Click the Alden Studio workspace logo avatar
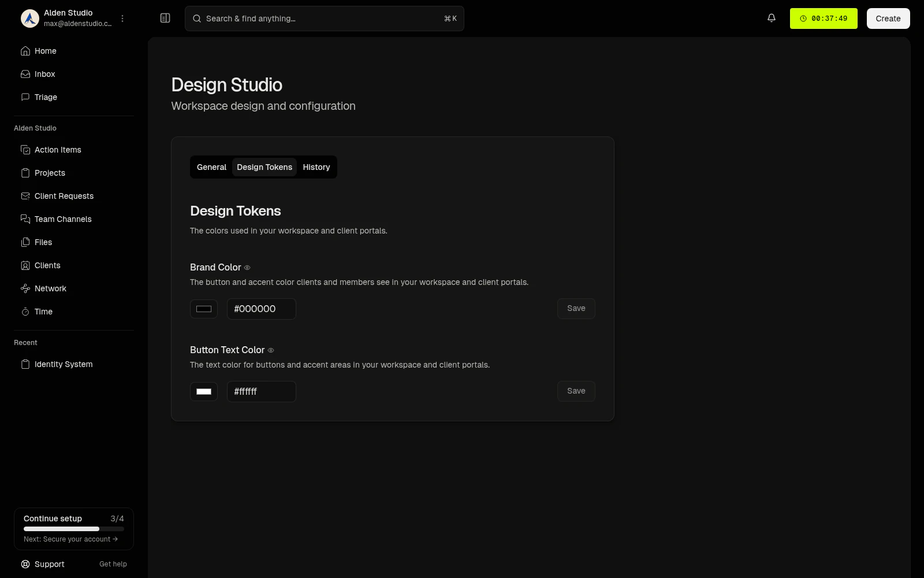Screen dimensions: 924x578 pyautogui.click(x=30, y=18)
